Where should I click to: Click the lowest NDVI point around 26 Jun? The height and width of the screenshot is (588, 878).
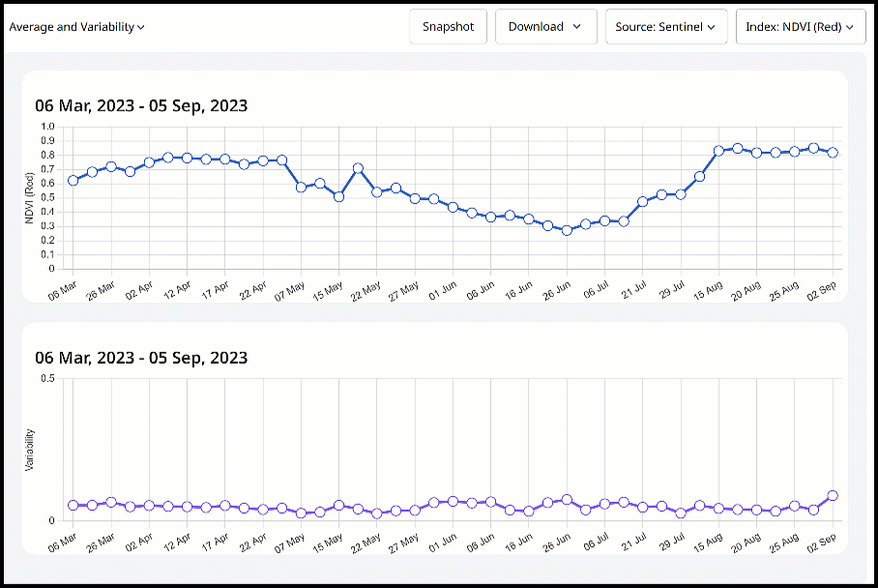pyautogui.click(x=566, y=230)
